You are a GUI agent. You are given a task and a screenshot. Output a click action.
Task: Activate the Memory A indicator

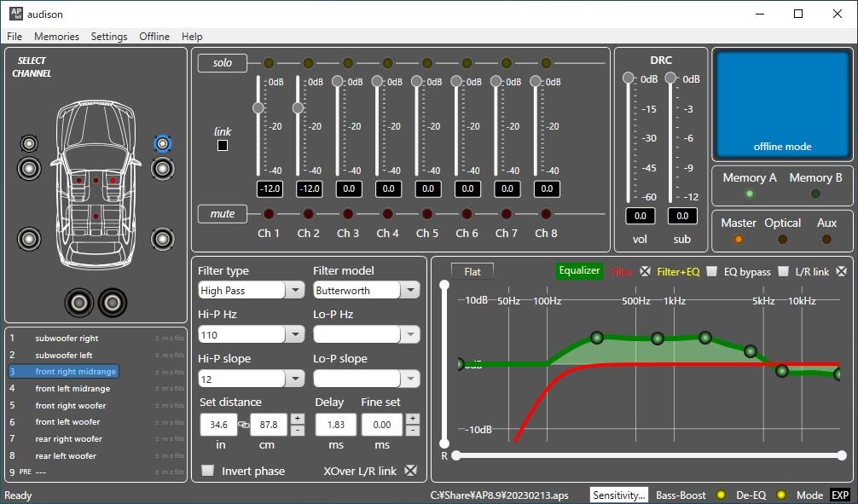[750, 194]
